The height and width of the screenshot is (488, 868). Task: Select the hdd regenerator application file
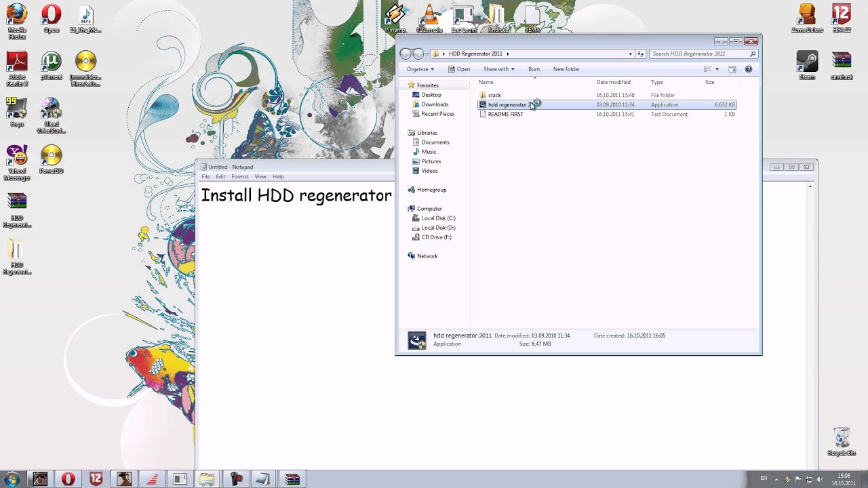click(x=607, y=105)
